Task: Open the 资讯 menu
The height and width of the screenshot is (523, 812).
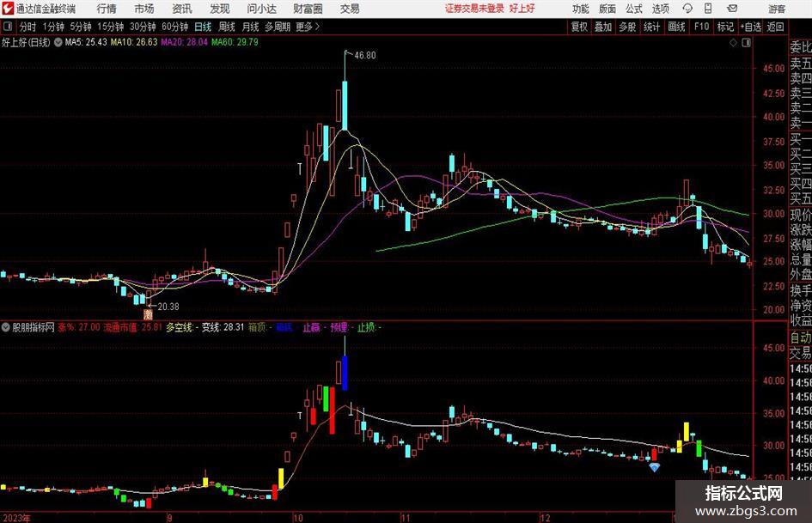Action: point(182,9)
